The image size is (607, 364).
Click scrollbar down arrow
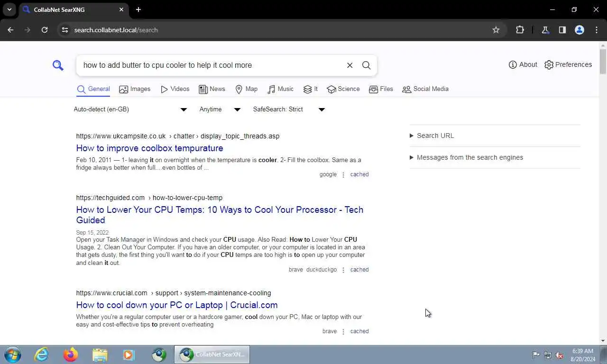[x=603, y=341]
